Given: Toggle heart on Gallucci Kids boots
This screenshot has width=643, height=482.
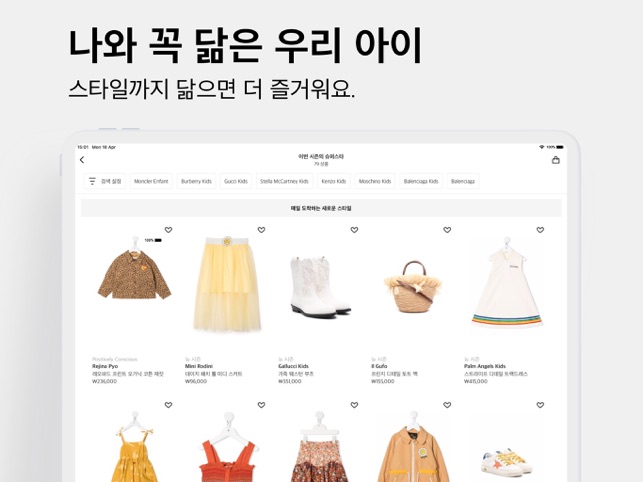Looking at the screenshot, I should [354, 230].
